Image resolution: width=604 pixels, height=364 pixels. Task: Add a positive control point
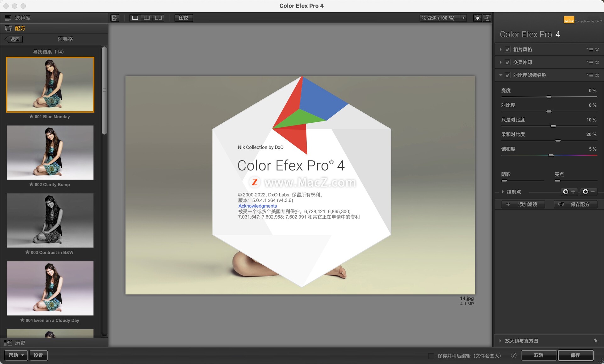[x=569, y=192]
